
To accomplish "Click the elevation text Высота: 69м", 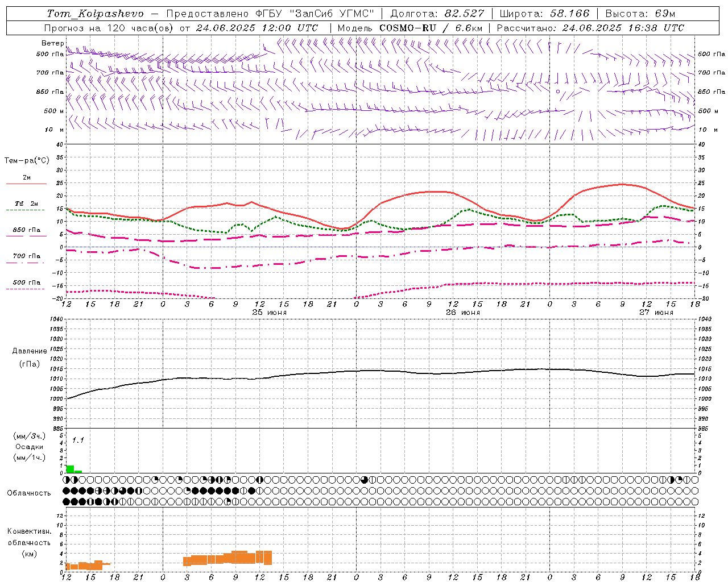I will tap(640, 14).
